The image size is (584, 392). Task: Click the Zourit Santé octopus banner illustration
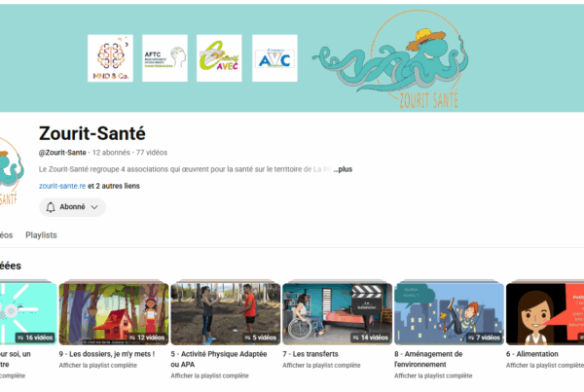391,59
